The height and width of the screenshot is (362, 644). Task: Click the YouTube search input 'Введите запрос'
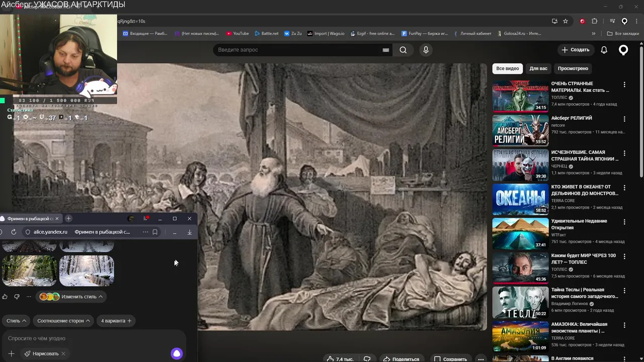(x=297, y=50)
